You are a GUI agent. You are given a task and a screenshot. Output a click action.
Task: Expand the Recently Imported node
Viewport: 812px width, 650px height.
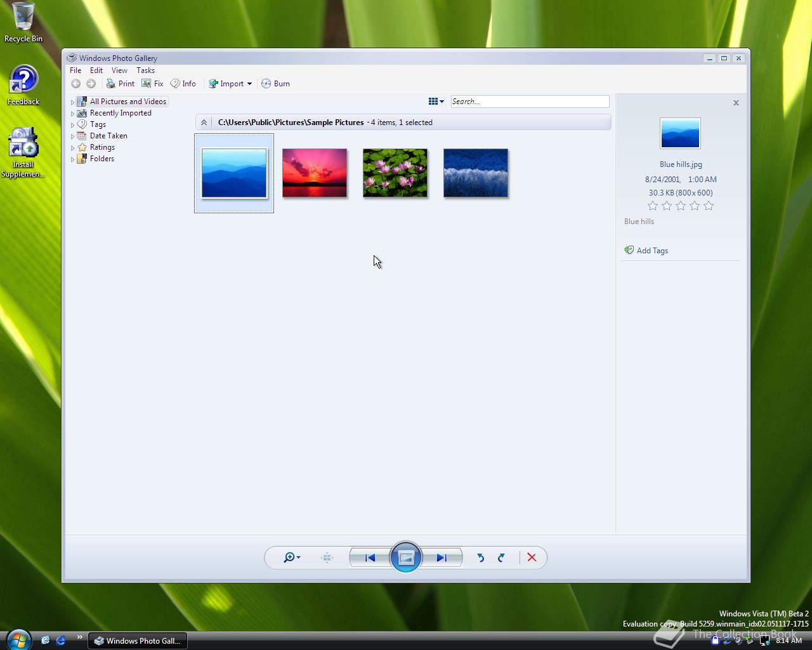click(x=72, y=114)
